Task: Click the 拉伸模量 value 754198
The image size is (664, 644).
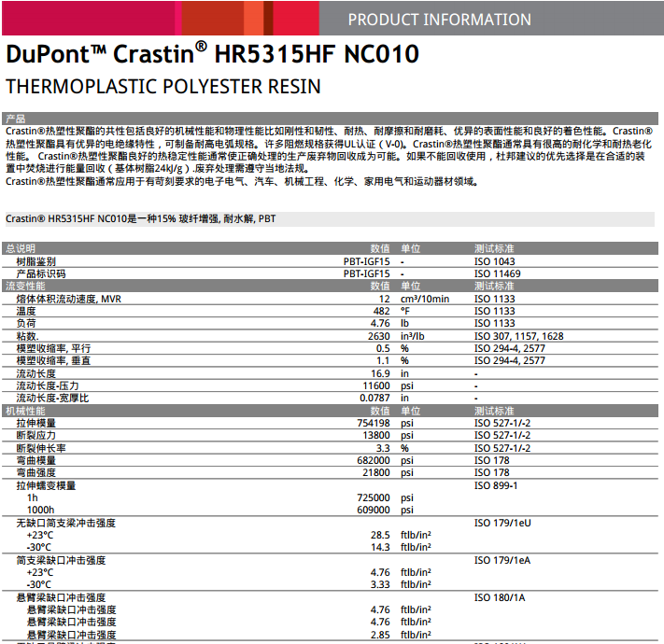Action: (373, 423)
